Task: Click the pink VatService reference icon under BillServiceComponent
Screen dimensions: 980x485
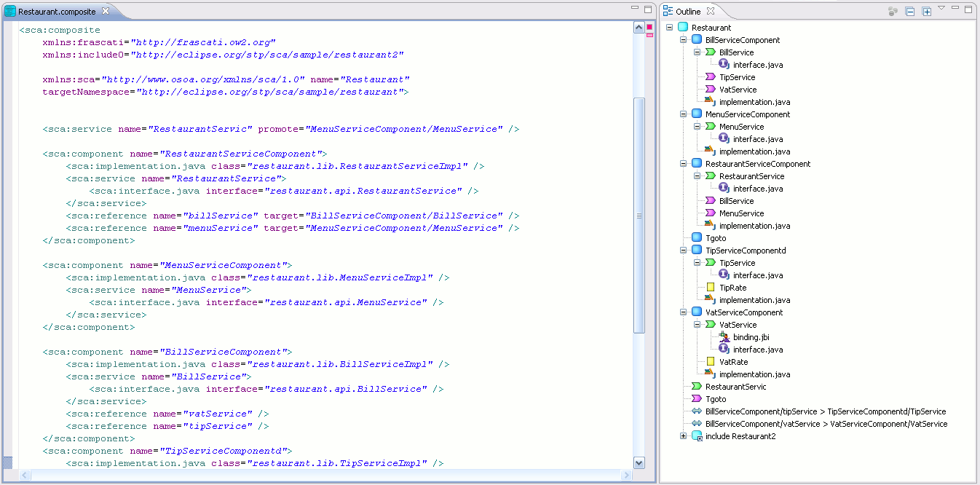Action: click(x=711, y=90)
